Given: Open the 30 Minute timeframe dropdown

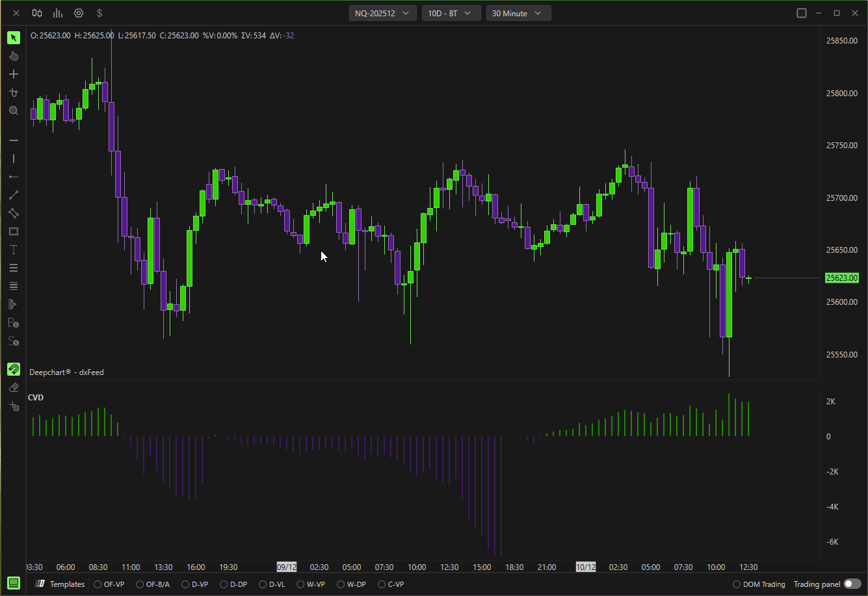Looking at the screenshot, I should pyautogui.click(x=518, y=13).
